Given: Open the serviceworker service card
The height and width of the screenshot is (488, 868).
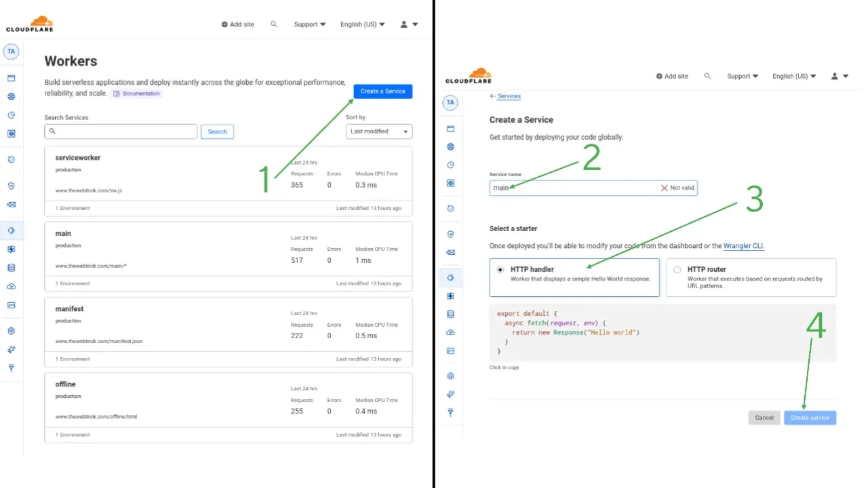Looking at the screenshot, I should click(228, 181).
